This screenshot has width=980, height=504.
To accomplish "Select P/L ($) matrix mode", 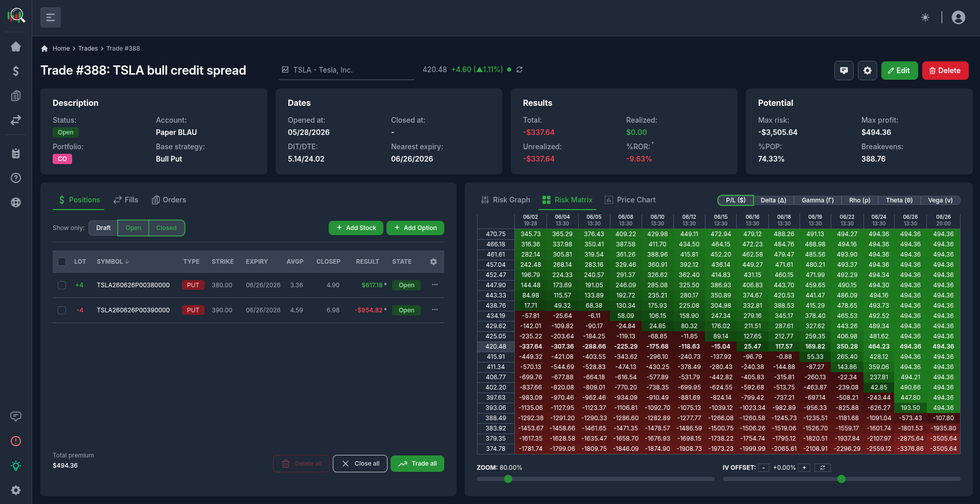I will click(736, 200).
